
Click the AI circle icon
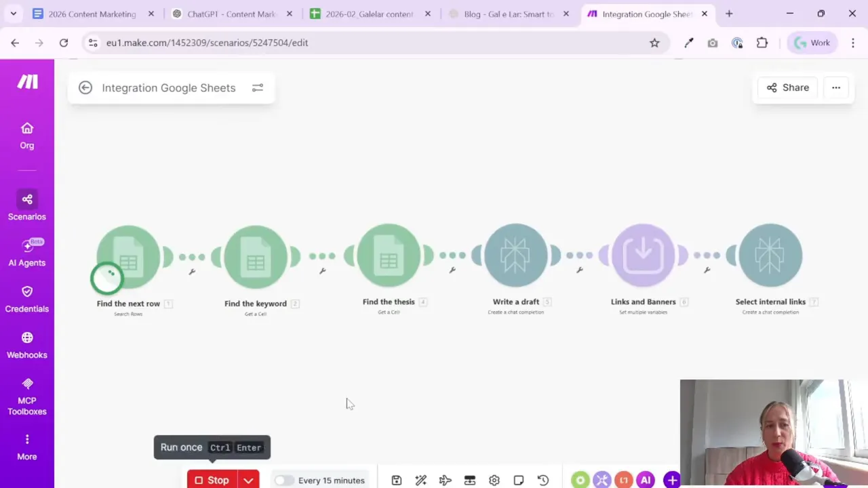pos(646,481)
